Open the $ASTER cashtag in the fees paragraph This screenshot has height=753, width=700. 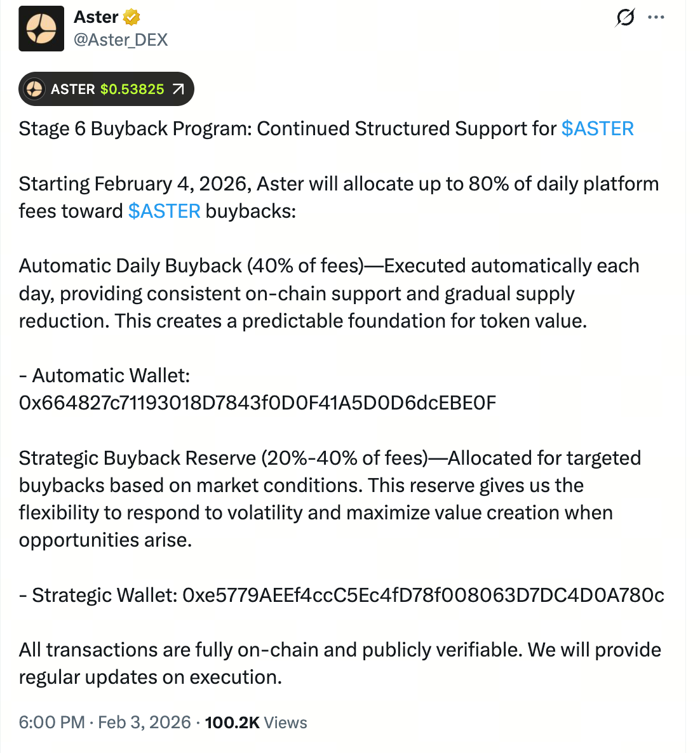pyautogui.click(x=165, y=211)
